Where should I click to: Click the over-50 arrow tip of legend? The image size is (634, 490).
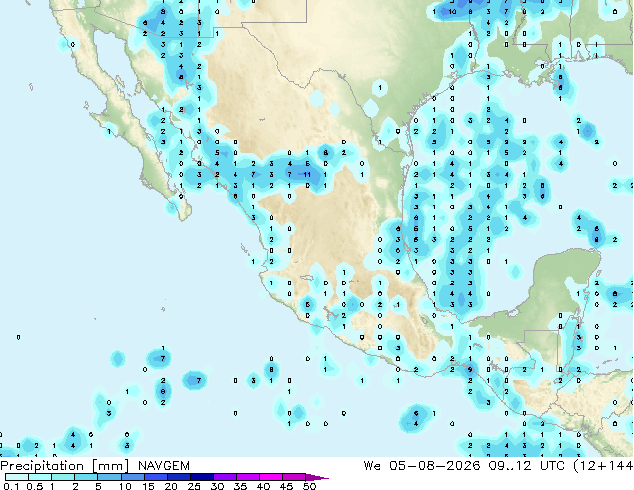317,477
